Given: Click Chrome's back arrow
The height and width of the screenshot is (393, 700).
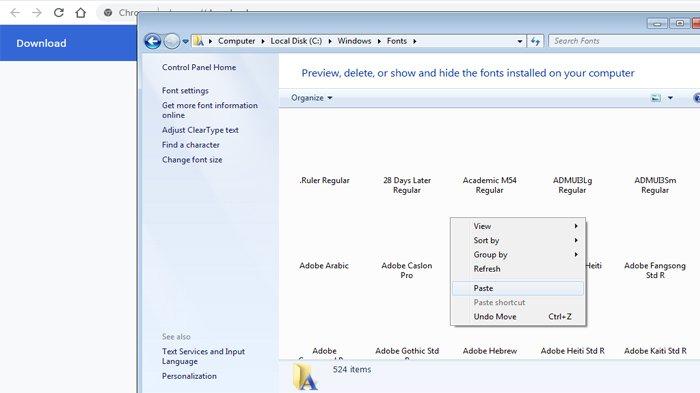Looking at the screenshot, I should [15, 13].
